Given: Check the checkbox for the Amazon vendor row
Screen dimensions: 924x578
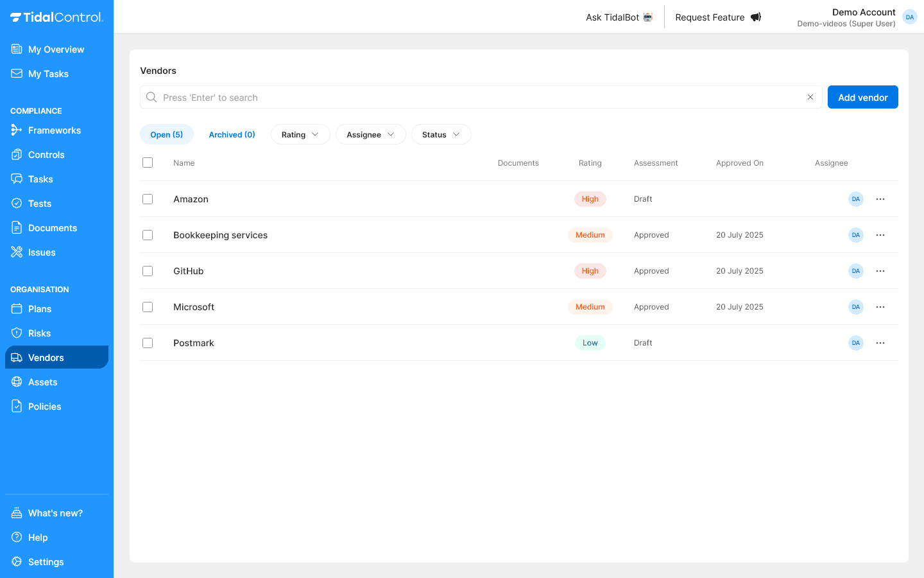Looking at the screenshot, I should (x=148, y=199).
